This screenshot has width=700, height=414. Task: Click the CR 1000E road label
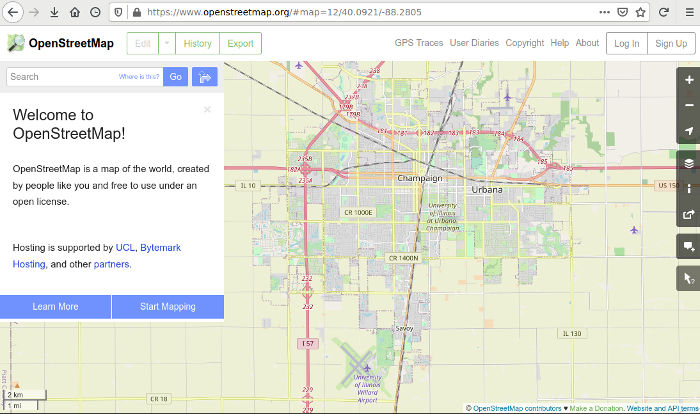(358, 213)
